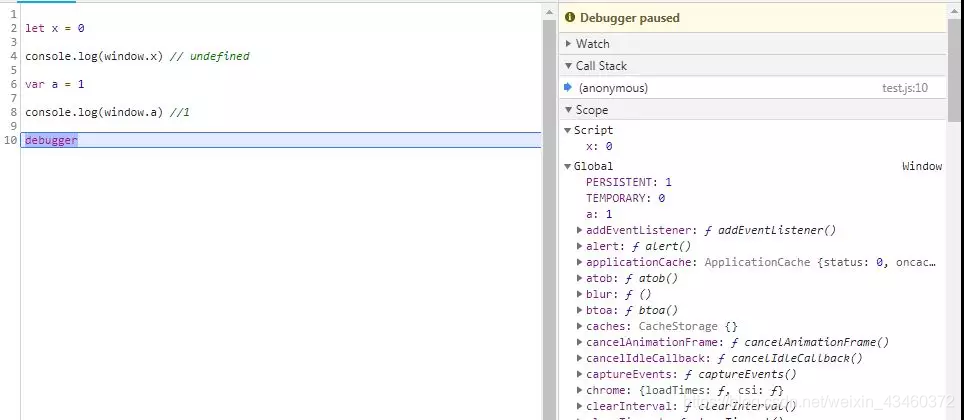Click the Window label of Global scope
This screenshot has width=964, height=420.
[922, 166]
